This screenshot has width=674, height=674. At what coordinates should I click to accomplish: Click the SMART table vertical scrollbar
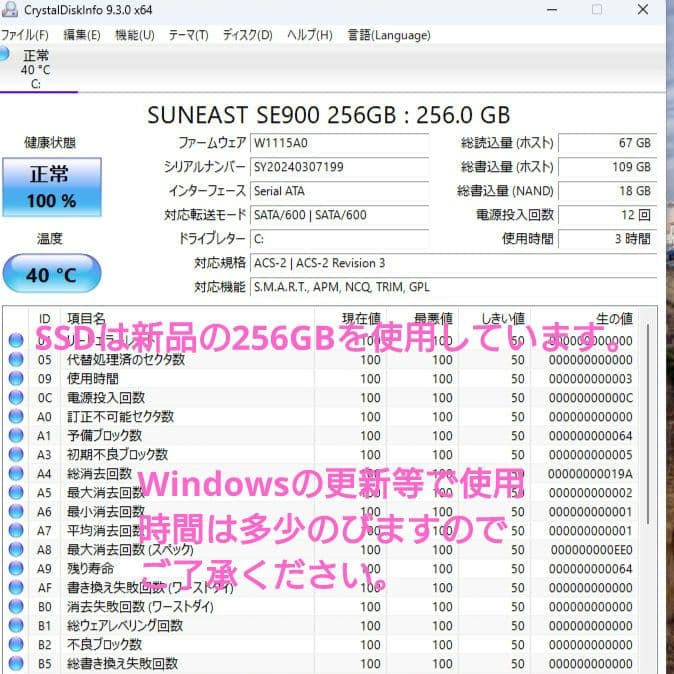tap(648, 423)
